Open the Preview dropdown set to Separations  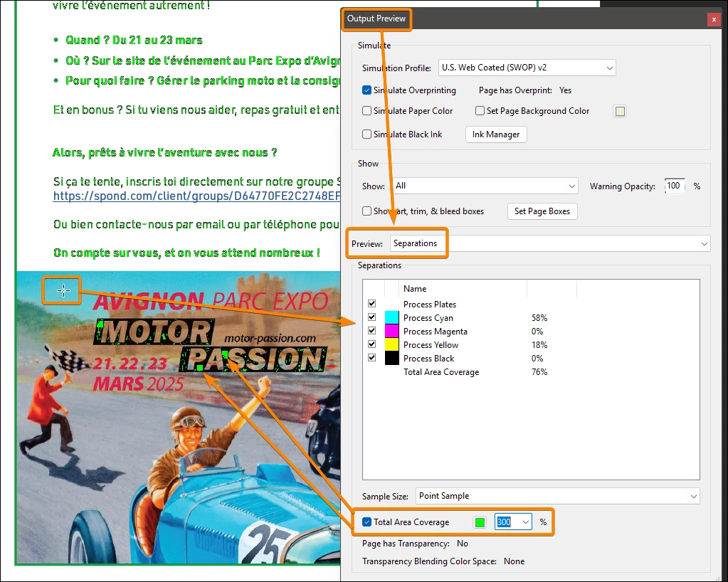pyautogui.click(x=550, y=243)
